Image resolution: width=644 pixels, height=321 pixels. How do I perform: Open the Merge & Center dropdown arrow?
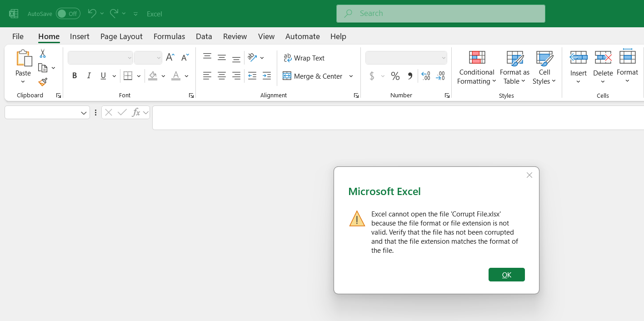(x=351, y=76)
